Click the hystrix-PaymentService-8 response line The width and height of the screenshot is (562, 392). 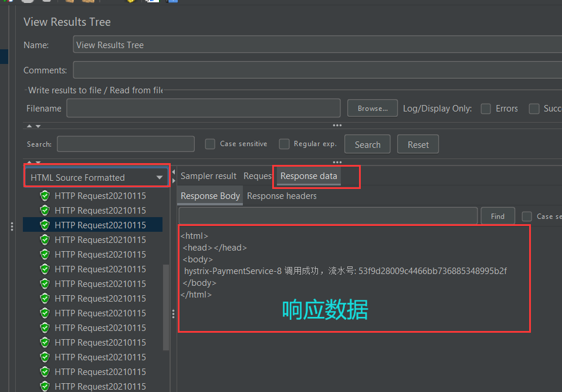click(345, 271)
